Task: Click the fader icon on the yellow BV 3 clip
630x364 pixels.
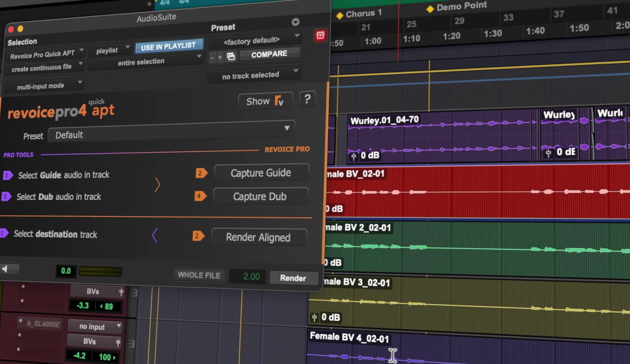Action: pyautogui.click(x=314, y=317)
